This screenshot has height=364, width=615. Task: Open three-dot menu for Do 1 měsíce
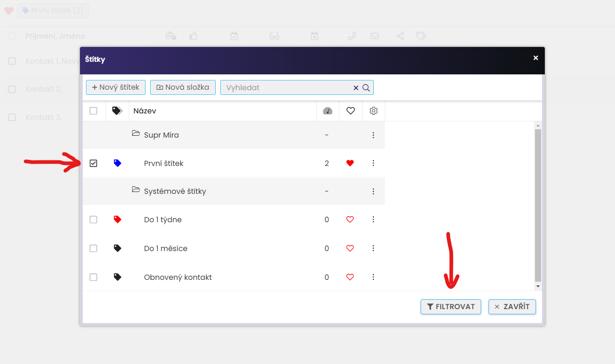coord(373,248)
